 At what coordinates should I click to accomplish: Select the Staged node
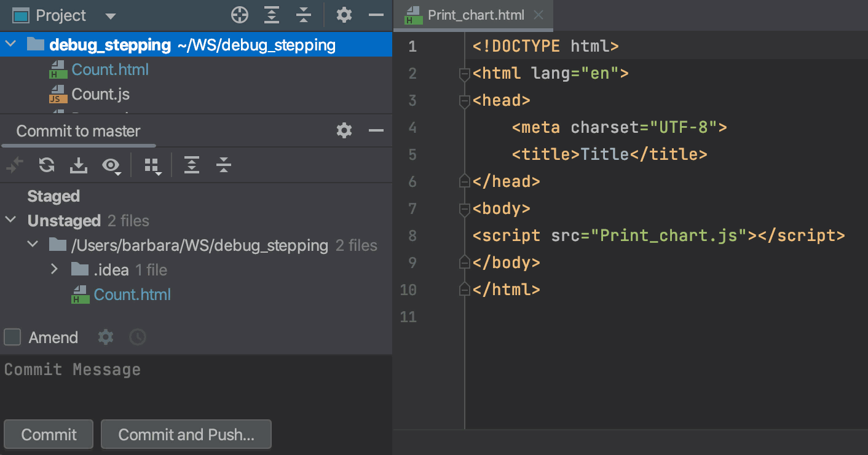click(x=53, y=196)
